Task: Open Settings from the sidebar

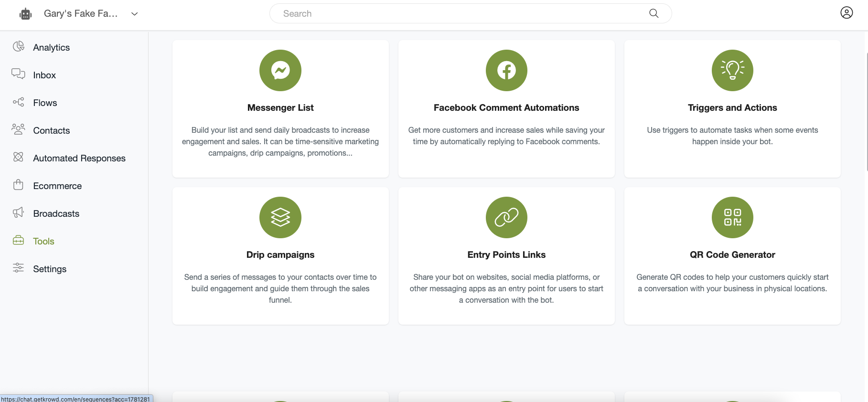Action: click(x=50, y=269)
